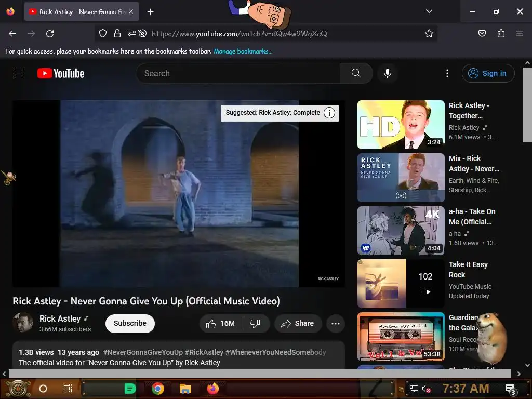Open the 7:37 AM clock

coord(466,389)
